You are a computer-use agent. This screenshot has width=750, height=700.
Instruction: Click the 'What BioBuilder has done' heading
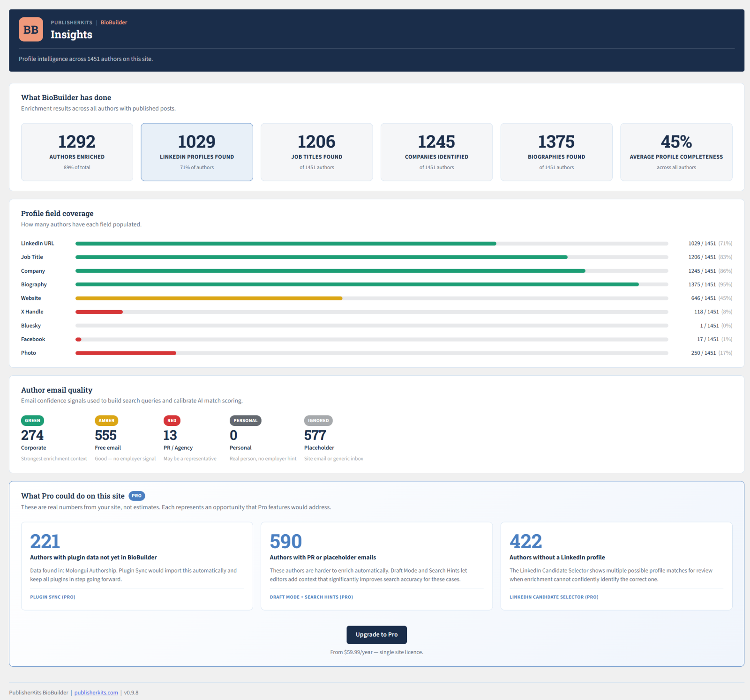[x=66, y=97]
